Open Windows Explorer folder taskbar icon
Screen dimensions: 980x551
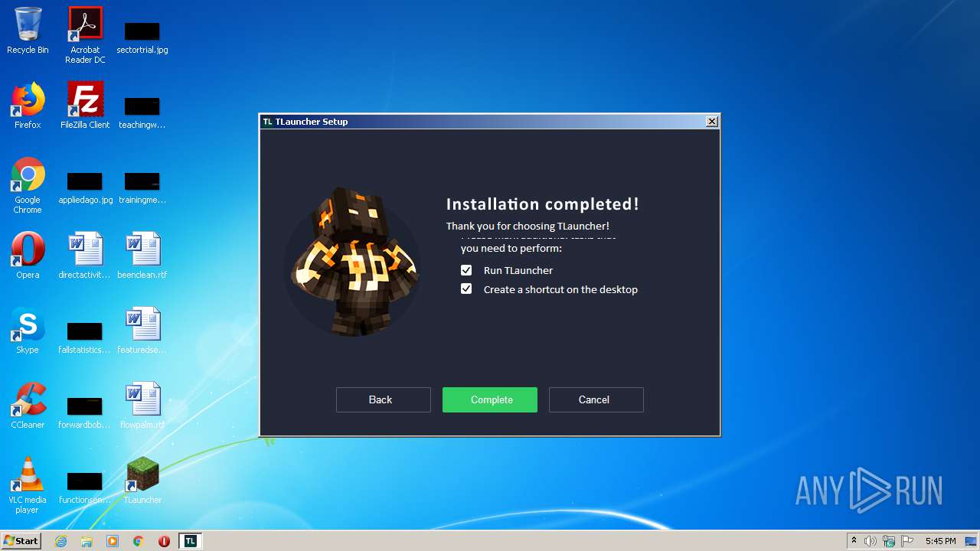coord(87,541)
